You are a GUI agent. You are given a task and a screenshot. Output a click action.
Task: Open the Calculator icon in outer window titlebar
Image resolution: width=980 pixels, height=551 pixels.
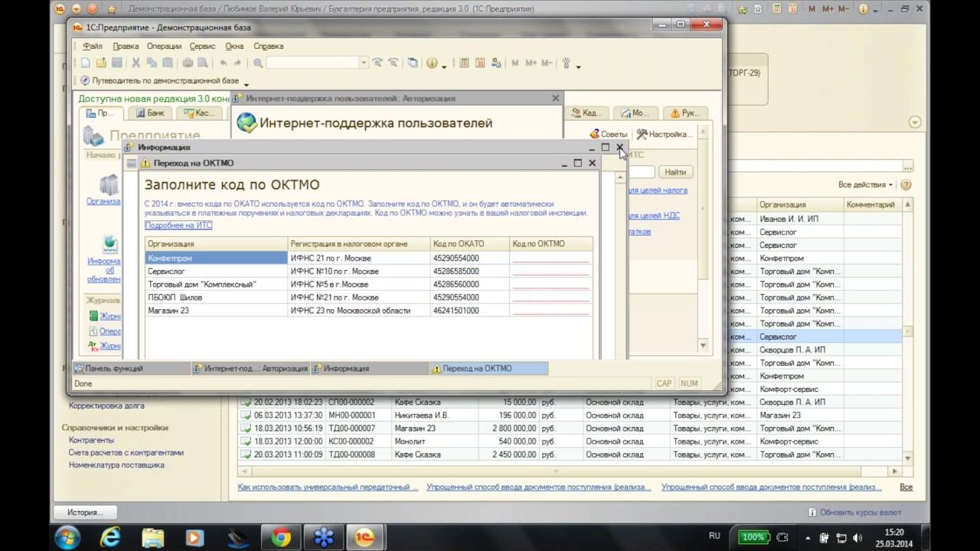[776, 8]
